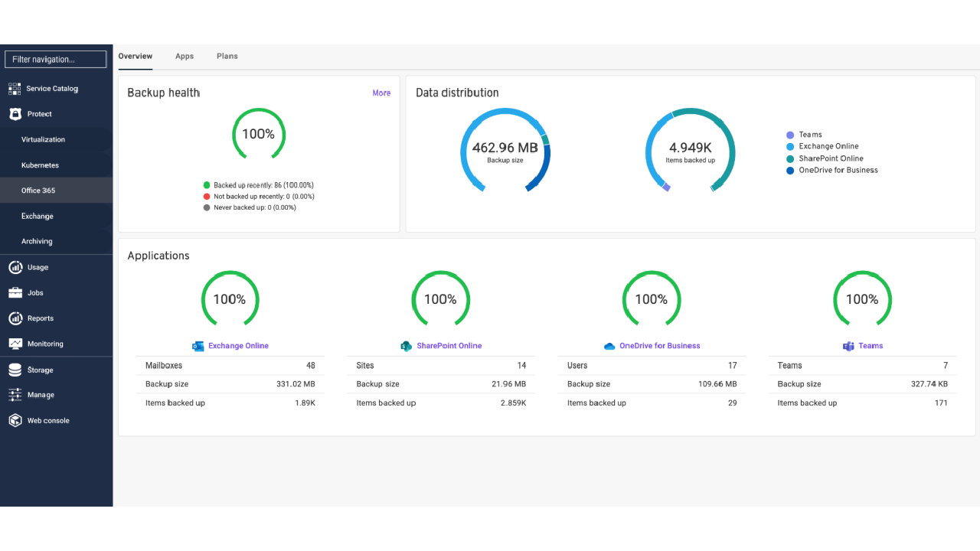Click the Teams items value 171
Image resolution: width=980 pixels, height=551 pixels.
coord(941,403)
